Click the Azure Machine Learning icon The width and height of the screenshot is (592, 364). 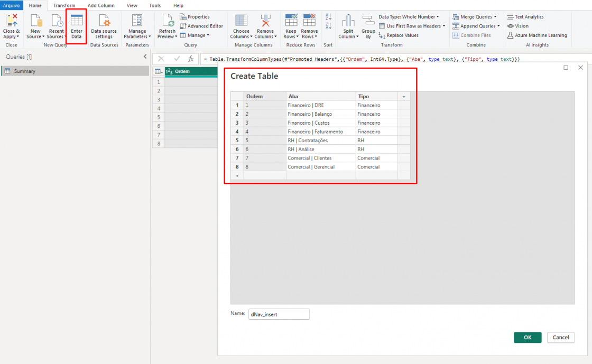[511, 35]
